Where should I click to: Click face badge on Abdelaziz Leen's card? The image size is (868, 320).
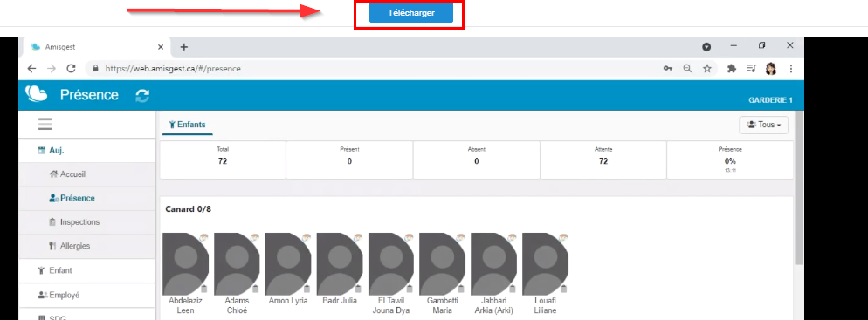[x=203, y=238]
